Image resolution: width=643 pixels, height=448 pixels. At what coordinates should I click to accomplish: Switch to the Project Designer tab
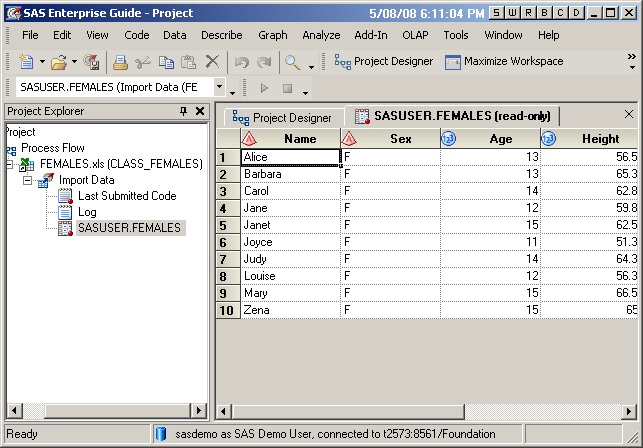pos(282,117)
